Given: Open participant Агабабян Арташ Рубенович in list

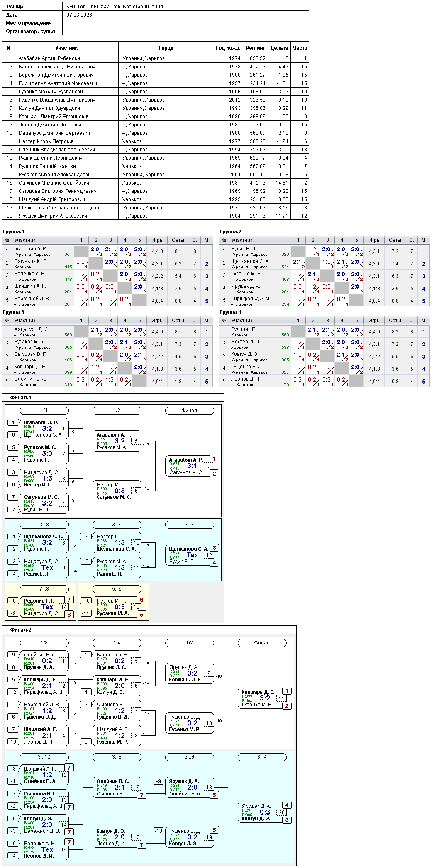Looking at the screenshot, I should tap(51, 58).
